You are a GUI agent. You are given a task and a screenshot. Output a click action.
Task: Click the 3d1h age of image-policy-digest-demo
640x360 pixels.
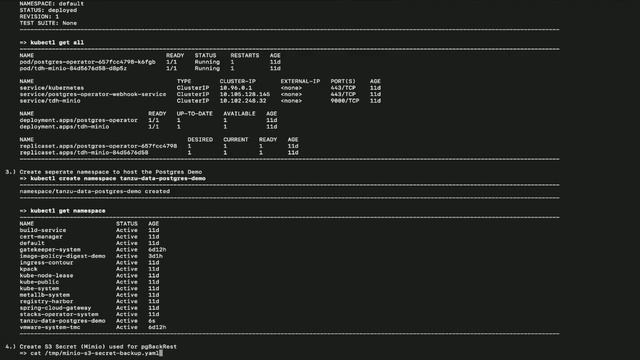point(156,256)
